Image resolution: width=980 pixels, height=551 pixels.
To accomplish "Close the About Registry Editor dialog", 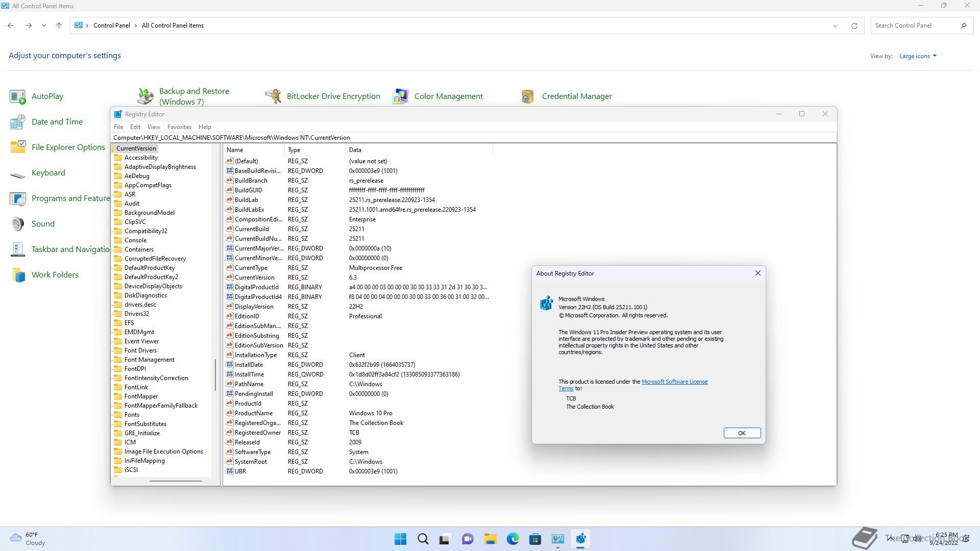I will (757, 273).
